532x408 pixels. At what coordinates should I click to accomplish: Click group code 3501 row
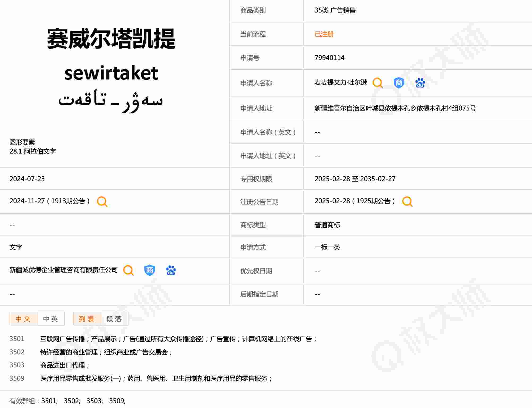point(17,339)
